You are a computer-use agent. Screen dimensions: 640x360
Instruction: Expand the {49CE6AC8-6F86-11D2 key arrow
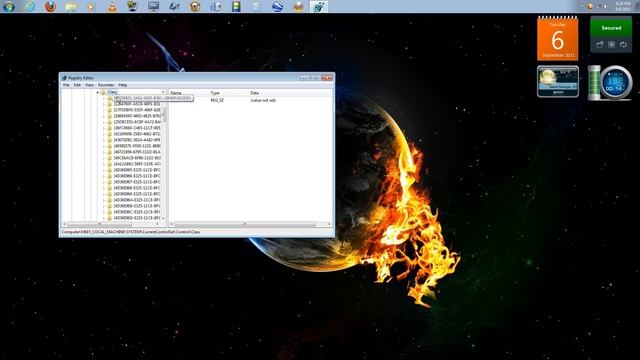click(x=104, y=158)
